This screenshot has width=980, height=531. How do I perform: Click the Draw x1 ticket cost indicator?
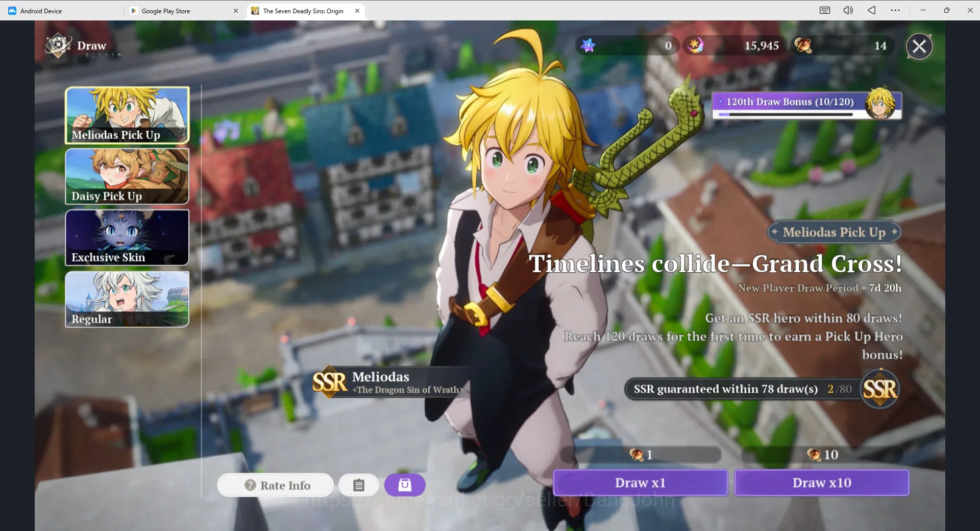coord(641,454)
